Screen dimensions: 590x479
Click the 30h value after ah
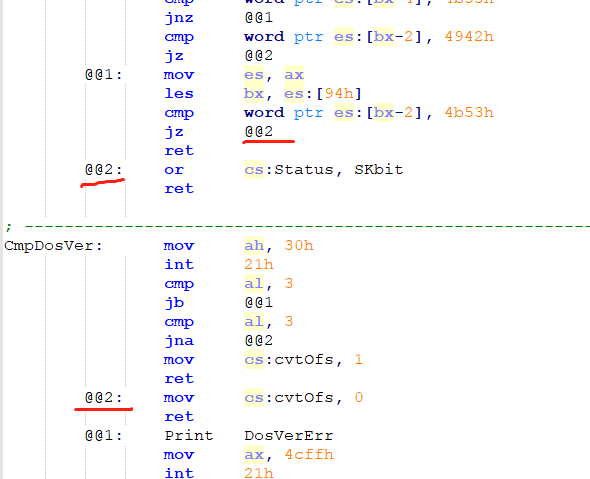point(299,246)
